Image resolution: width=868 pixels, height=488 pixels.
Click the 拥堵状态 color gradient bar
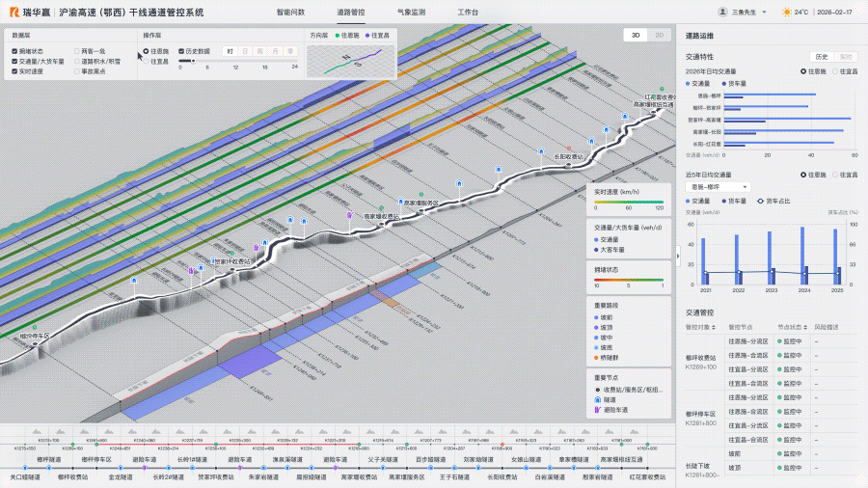click(x=628, y=280)
